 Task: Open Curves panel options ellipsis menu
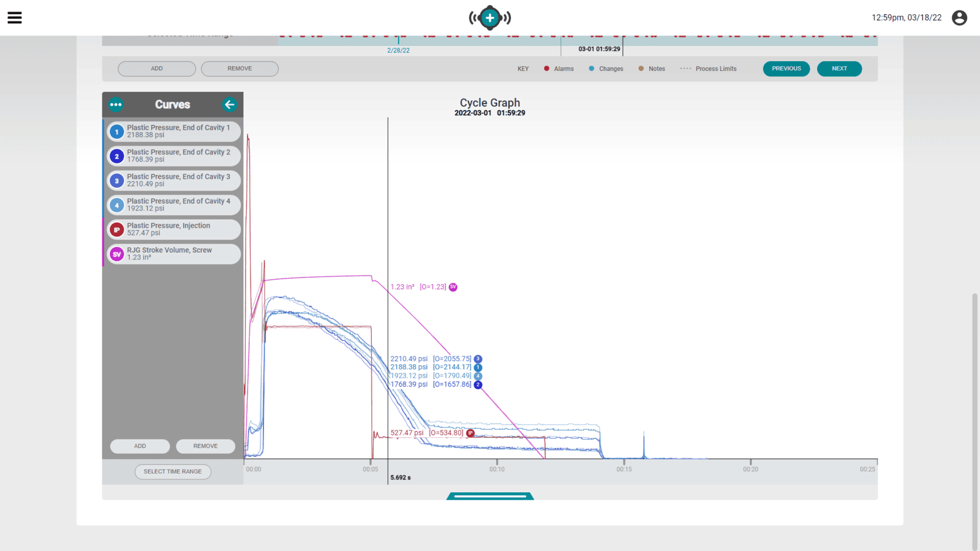116,105
